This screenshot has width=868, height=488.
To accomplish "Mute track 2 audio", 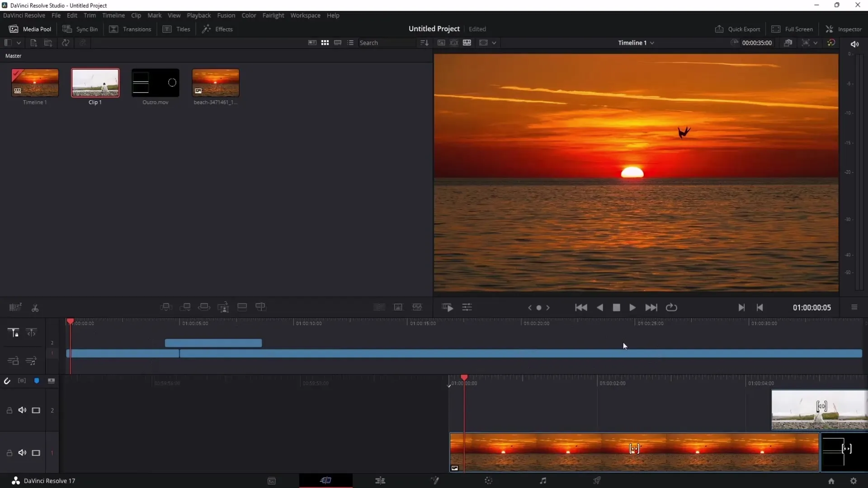I will tap(22, 410).
